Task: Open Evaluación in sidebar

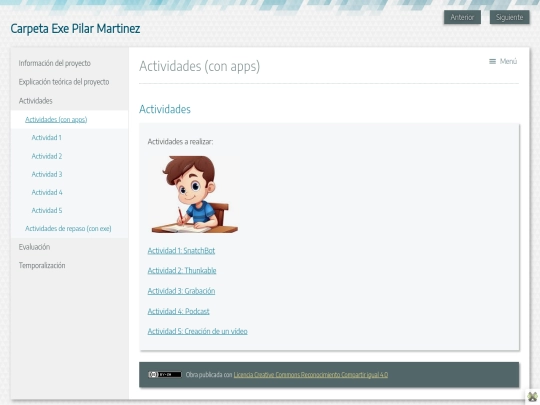Action: click(34, 247)
